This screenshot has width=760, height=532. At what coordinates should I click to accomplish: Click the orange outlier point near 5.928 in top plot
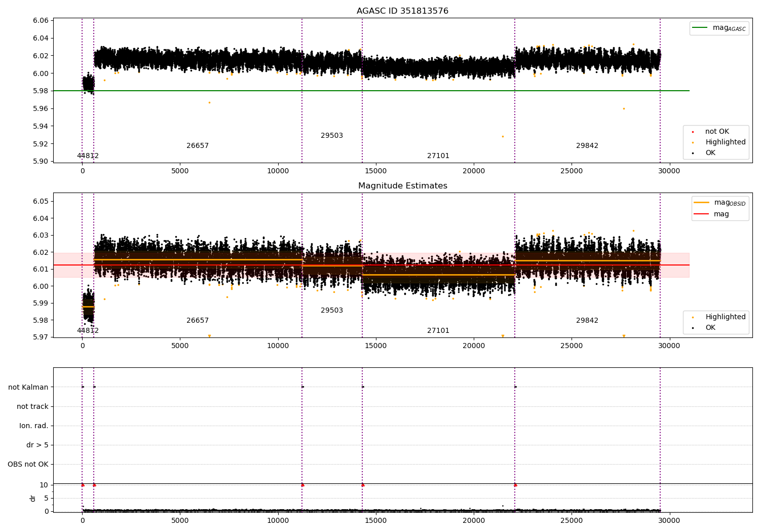click(503, 136)
